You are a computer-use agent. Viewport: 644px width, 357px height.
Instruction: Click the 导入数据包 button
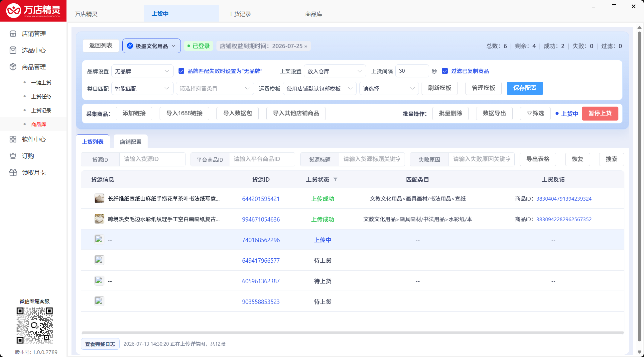pyautogui.click(x=237, y=113)
